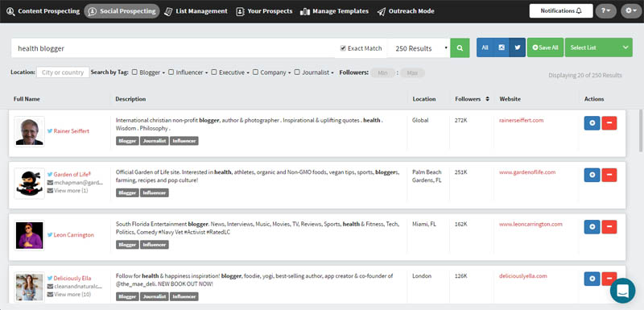
Task: Switch to Content Prospecting tab
Action: click(x=43, y=11)
